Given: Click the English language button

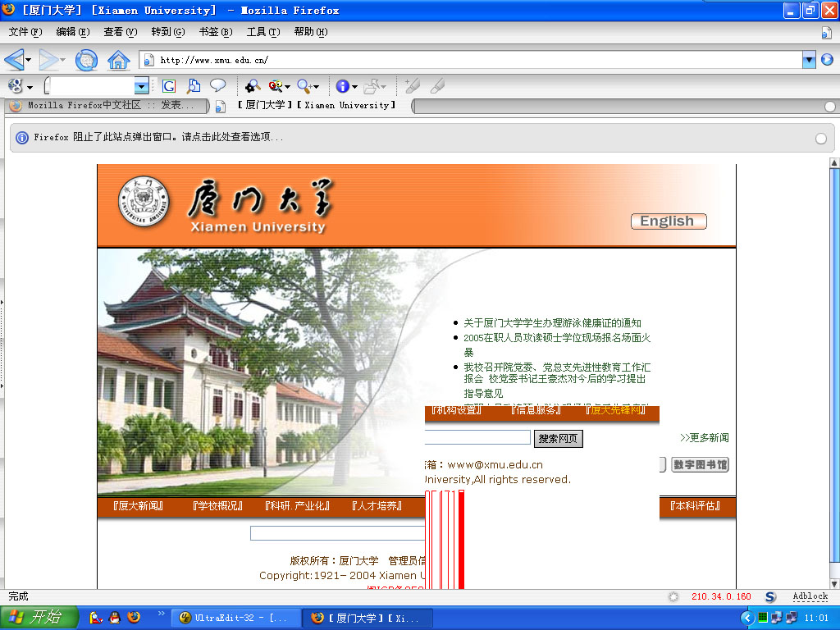Looking at the screenshot, I should (668, 221).
